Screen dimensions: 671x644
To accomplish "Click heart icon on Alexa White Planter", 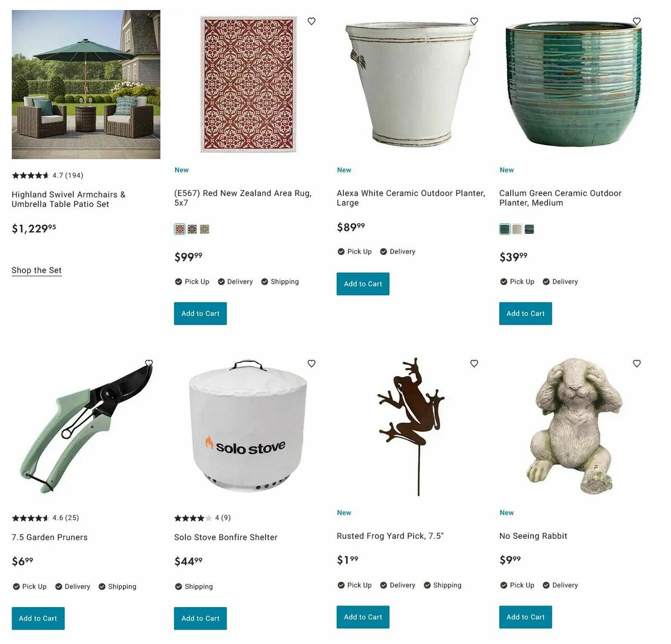I will (474, 21).
